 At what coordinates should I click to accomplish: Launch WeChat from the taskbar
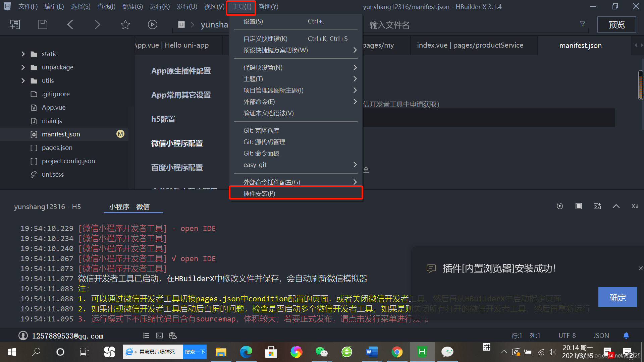click(321, 352)
